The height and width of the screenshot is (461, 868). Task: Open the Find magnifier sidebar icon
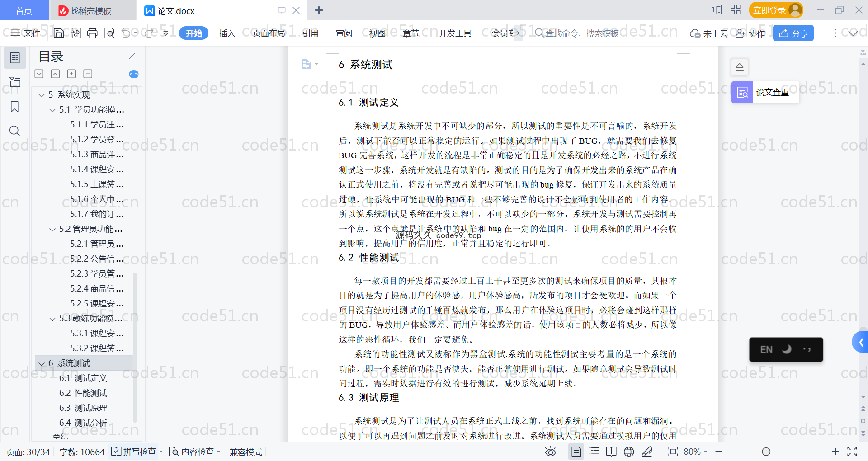(x=15, y=131)
